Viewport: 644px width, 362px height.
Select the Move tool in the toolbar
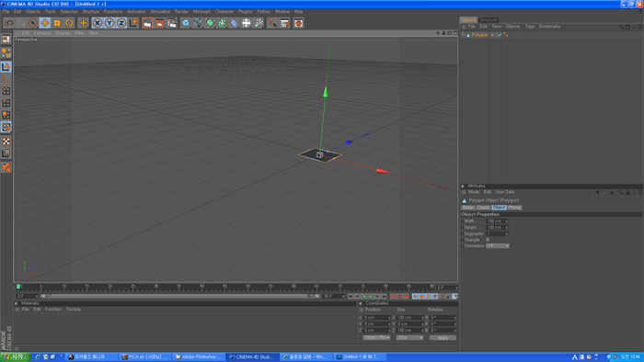click(x=45, y=23)
